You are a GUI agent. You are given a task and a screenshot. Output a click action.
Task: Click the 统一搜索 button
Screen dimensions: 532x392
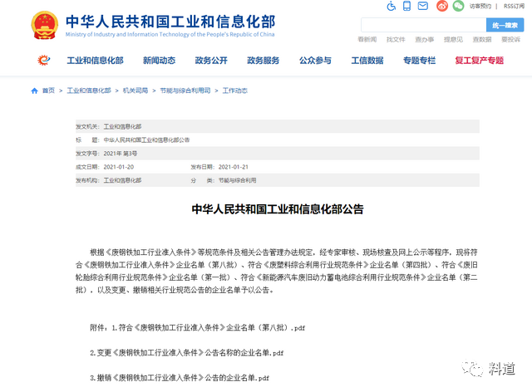[505, 25]
